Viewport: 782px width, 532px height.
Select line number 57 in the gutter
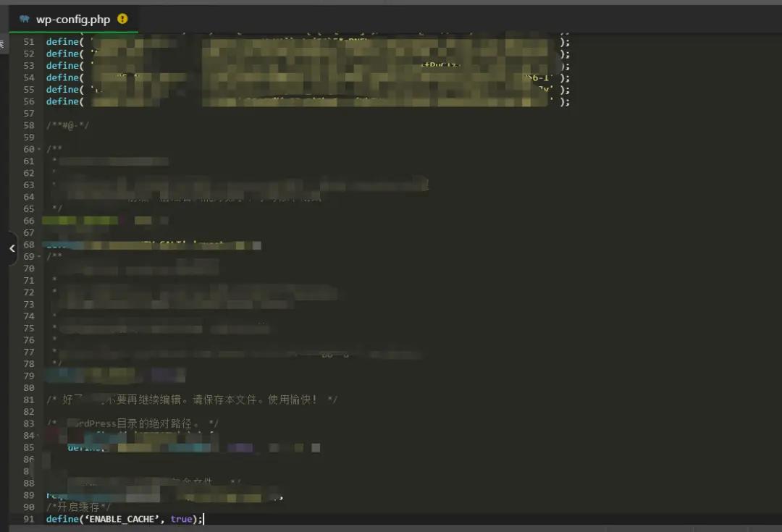29,114
